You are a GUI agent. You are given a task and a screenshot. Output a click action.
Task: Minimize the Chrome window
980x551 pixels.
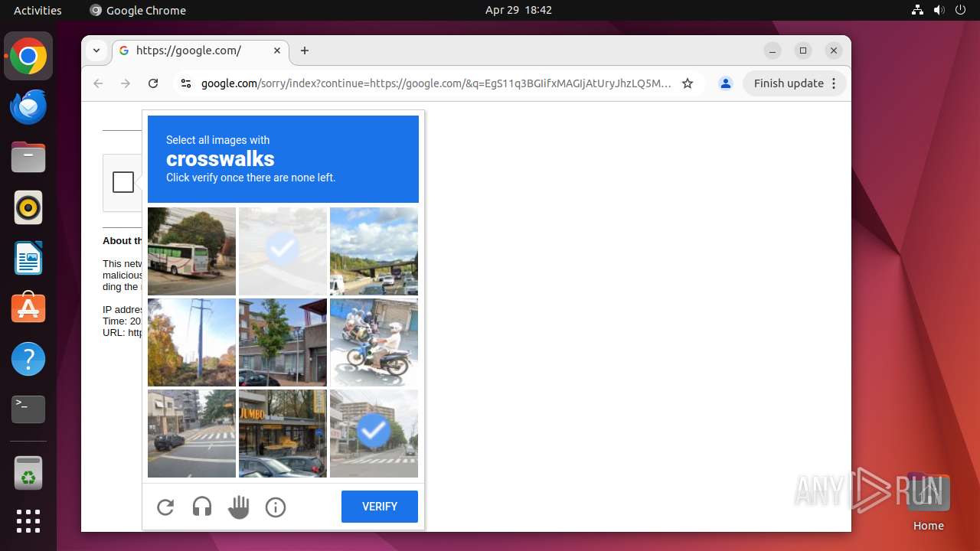[773, 51]
